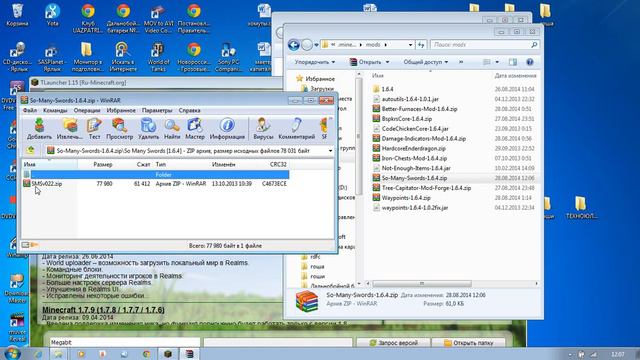The image size is (640, 360).
Task: Open the Избранное menu in WinRAR
Action: click(x=121, y=110)
